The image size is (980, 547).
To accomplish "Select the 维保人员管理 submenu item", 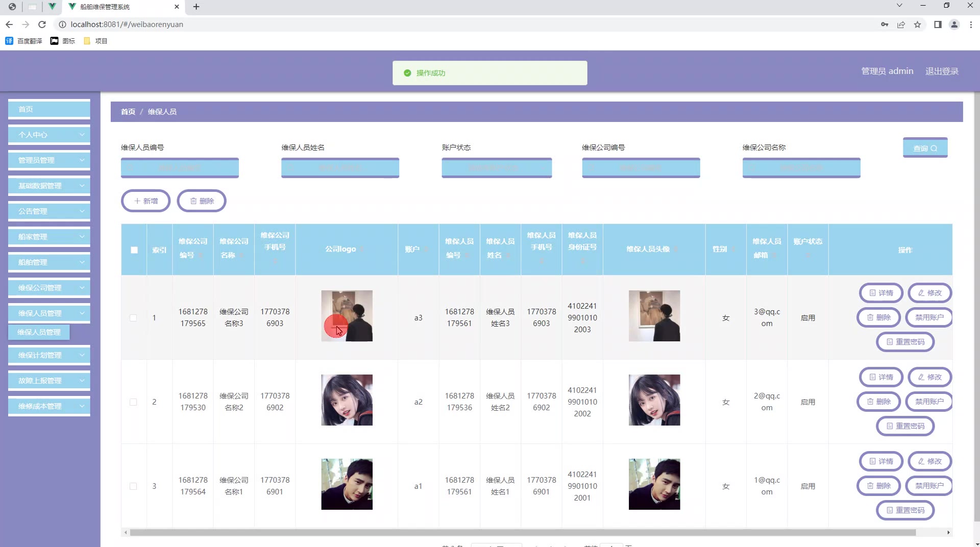I will point(39,332).
